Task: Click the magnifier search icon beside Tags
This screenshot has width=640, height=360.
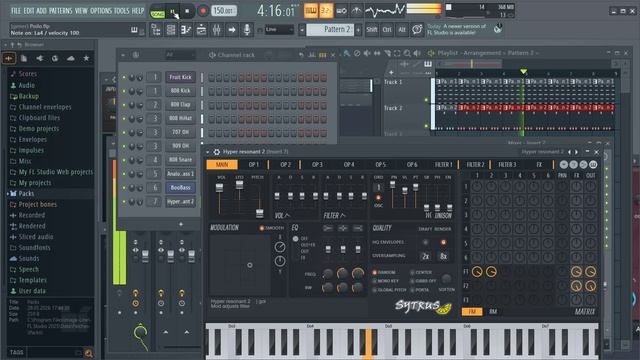Action: [x=89, y=353]
